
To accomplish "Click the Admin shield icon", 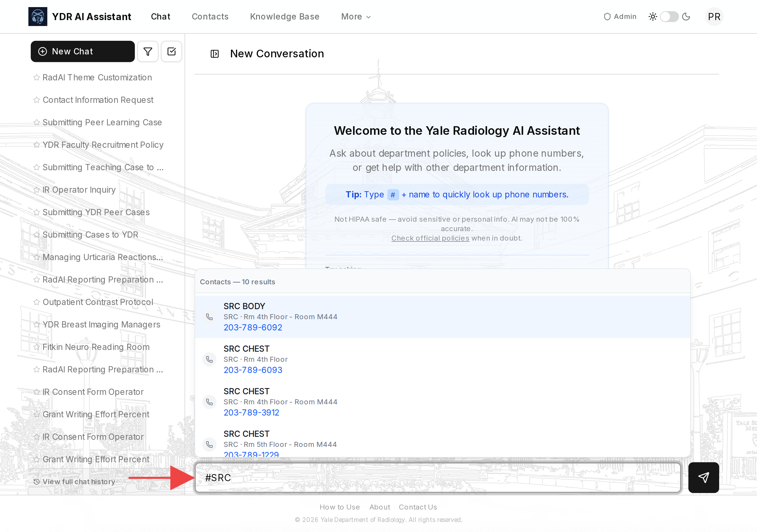I will pos(607,17).
